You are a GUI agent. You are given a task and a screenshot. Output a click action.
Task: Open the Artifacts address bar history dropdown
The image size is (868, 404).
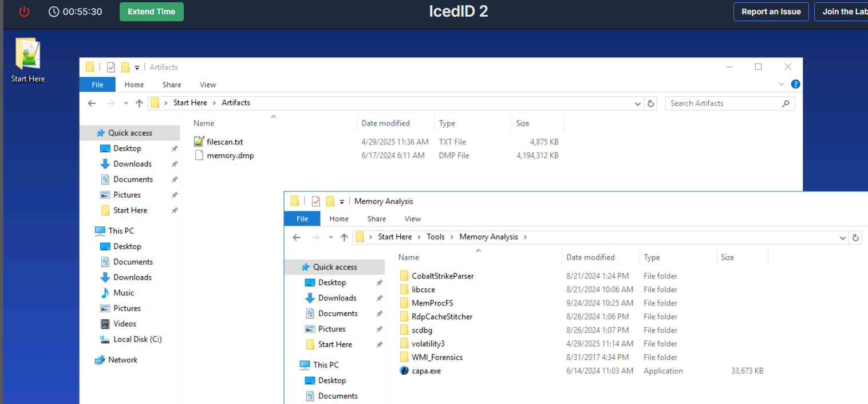(638, 104)
